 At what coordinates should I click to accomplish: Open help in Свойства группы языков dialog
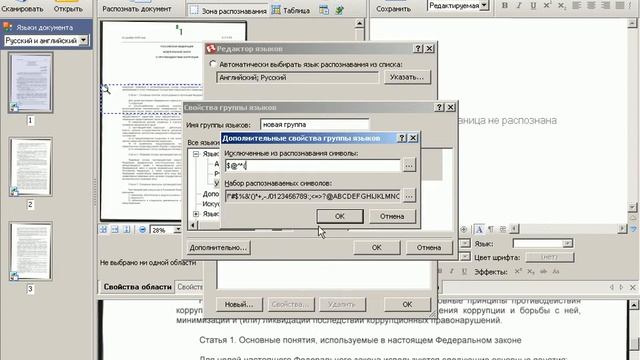point(439,107)
